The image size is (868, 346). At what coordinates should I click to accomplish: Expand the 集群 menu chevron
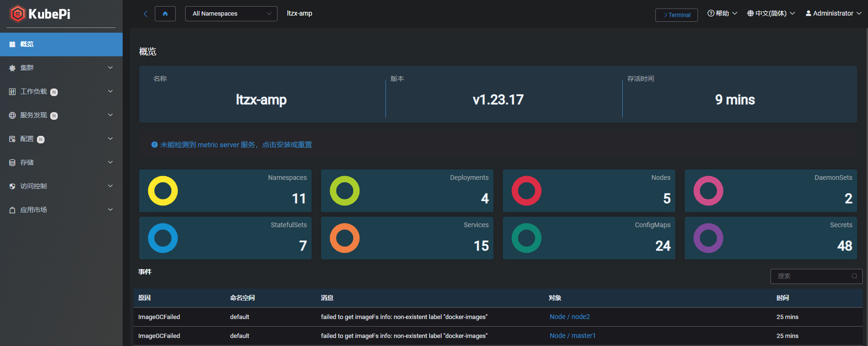click(x=110, y=68)
